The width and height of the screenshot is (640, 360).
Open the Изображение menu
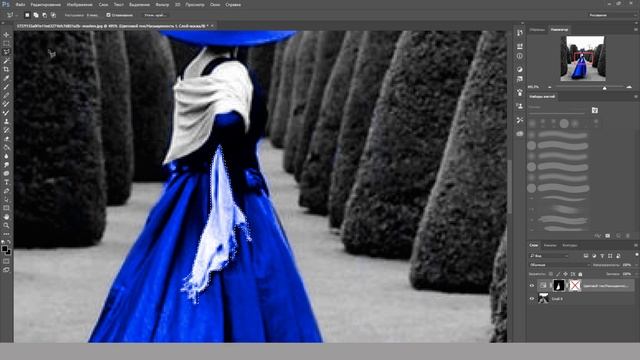click(x=80, y=5)
